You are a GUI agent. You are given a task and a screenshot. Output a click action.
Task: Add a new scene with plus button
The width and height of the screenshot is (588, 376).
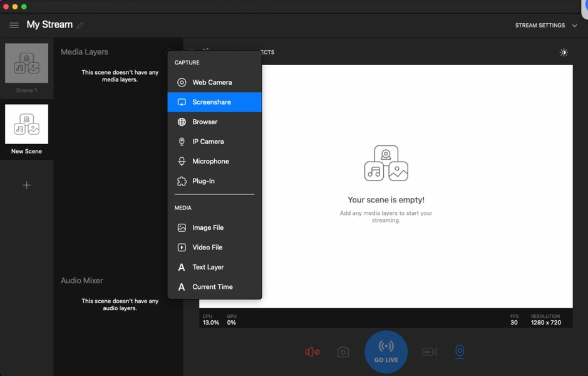click(26, 185)
